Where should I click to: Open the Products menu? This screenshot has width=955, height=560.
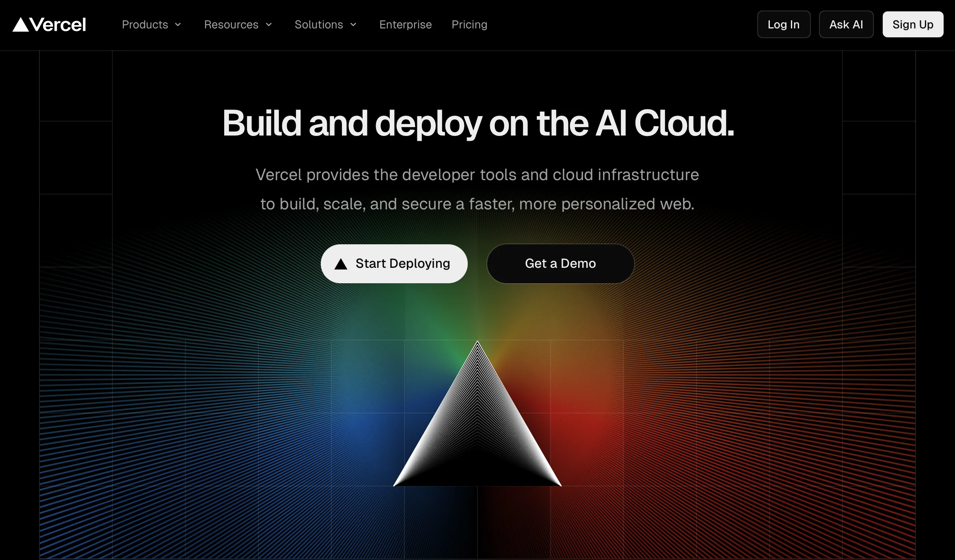(145, 25)
